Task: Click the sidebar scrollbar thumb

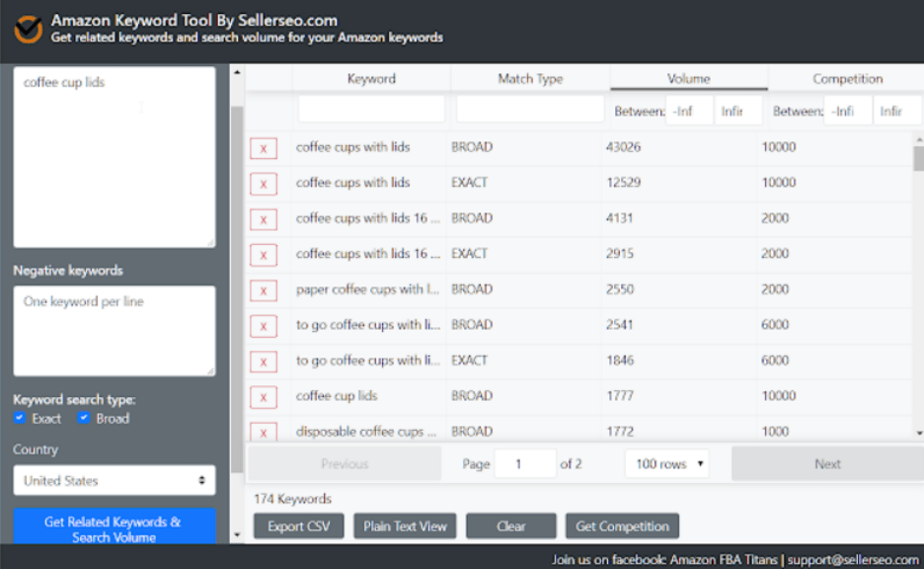Action: click(x=237, y=288)
